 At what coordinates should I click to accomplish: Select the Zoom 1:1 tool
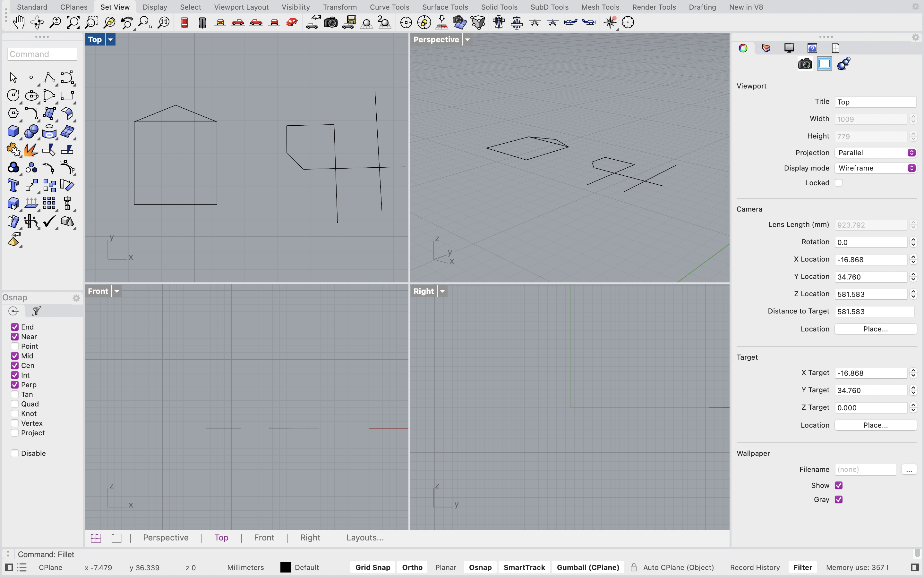[164, 22]
